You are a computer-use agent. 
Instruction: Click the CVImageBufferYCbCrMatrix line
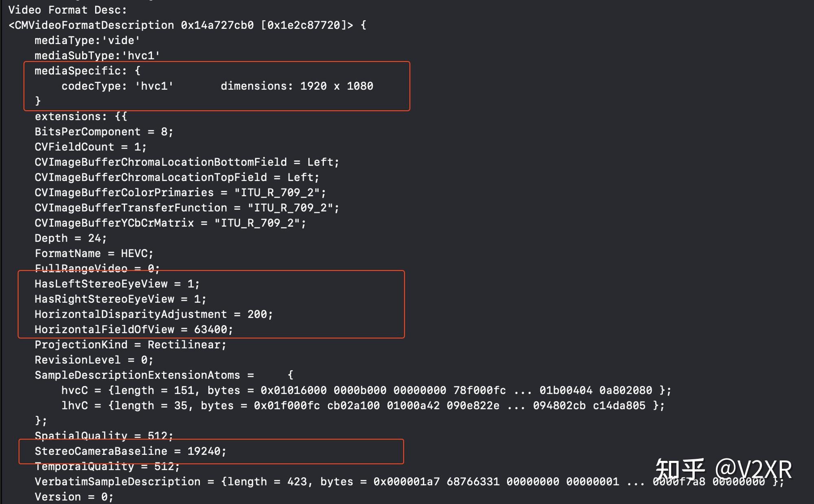tap(170, 223)
